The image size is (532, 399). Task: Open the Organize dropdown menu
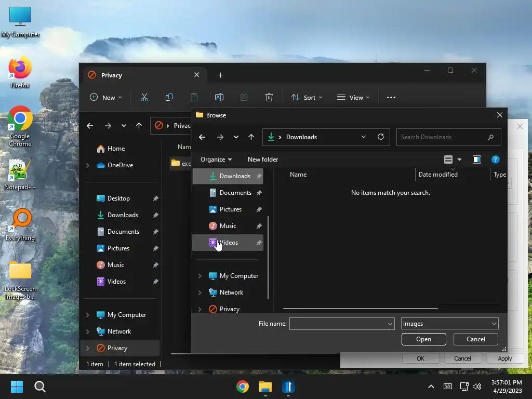point(216,159)
